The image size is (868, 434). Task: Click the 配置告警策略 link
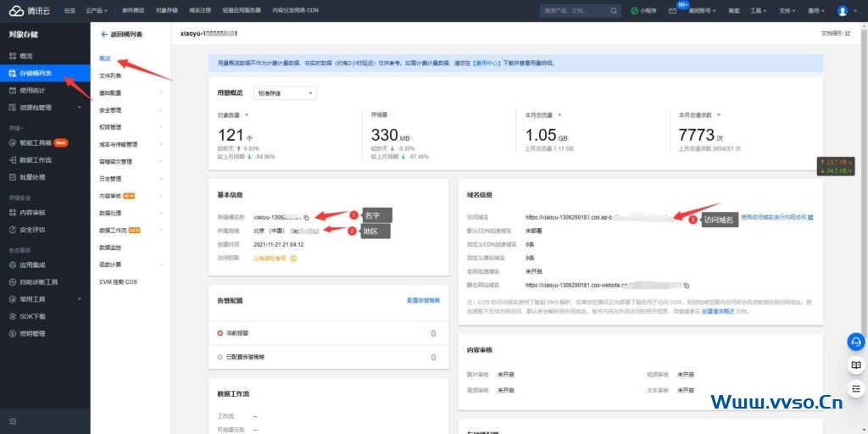(x=423, y=300)
